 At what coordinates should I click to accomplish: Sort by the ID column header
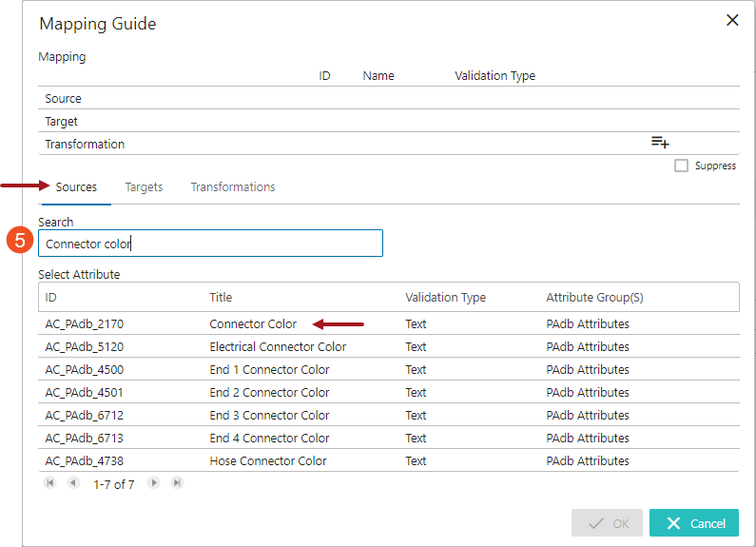(51, 298)
